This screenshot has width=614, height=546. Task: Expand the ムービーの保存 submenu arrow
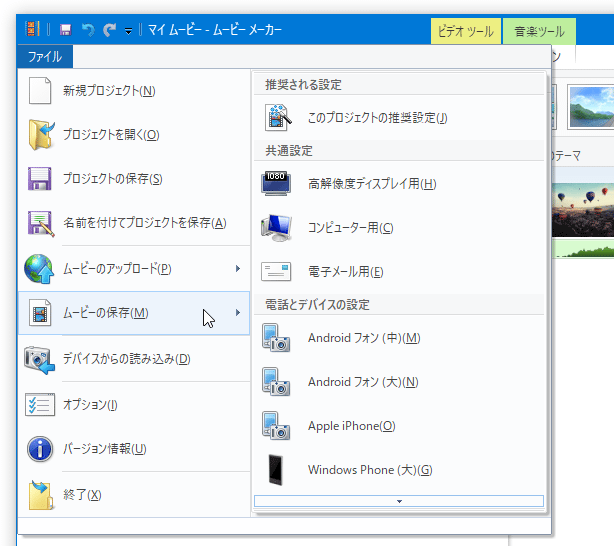coord(238,313)
